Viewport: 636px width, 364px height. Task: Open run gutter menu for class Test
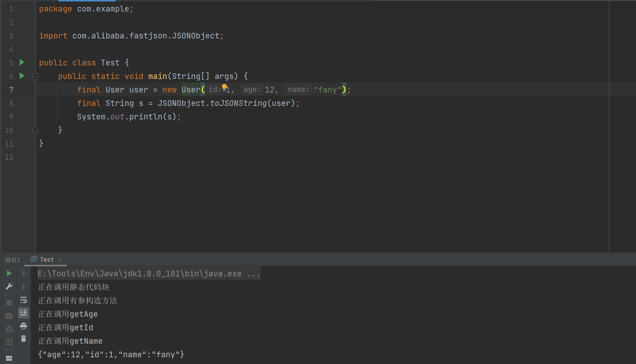pos(22,62)
